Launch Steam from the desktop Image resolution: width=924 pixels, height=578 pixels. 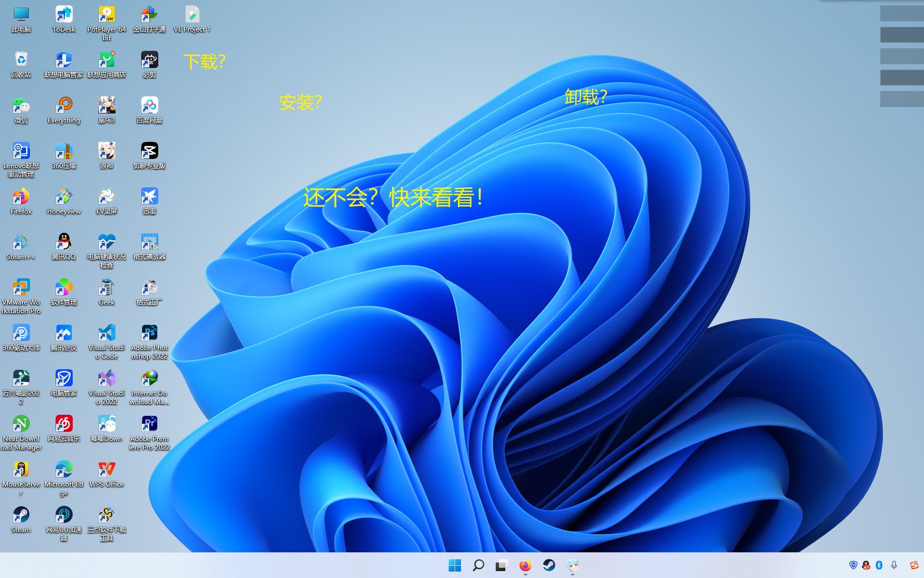[21, 517]
